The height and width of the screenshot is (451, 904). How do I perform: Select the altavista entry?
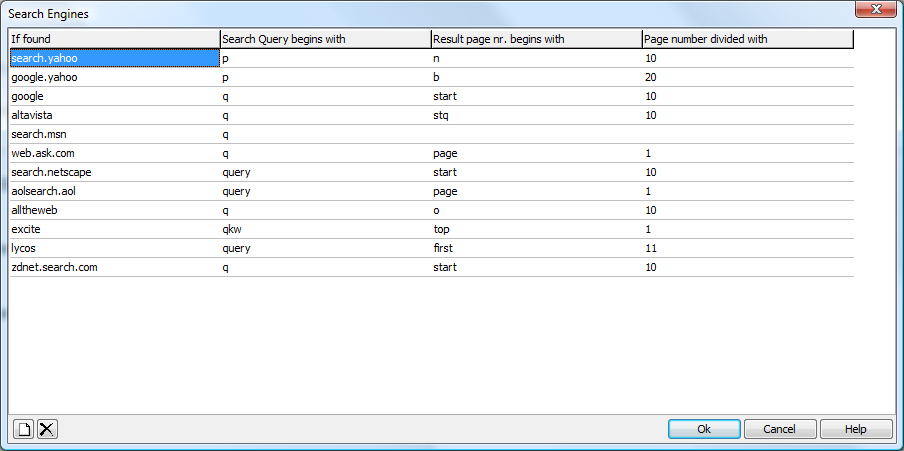[x=115, y=115]
